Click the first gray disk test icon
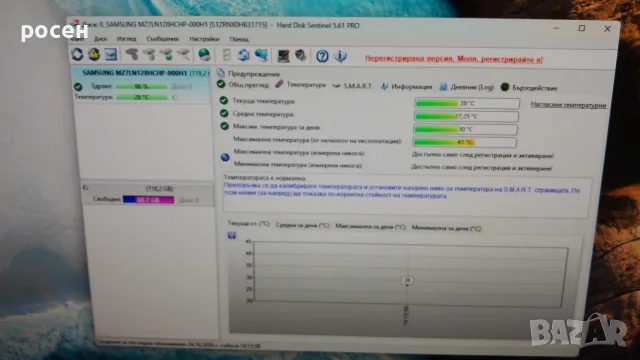The height and width of the screenshot is (360, 640). click(x=131, y=54)
